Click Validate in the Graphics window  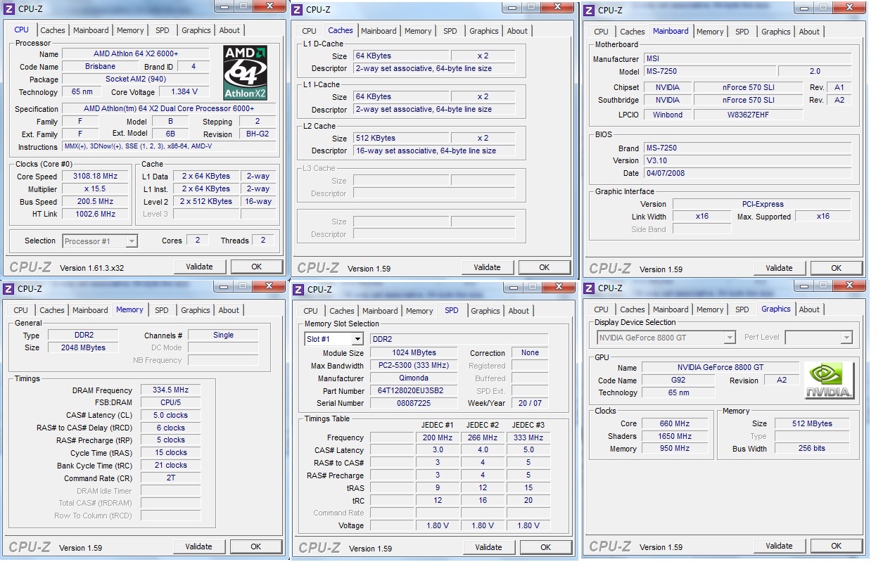click(x=780, y=546)
